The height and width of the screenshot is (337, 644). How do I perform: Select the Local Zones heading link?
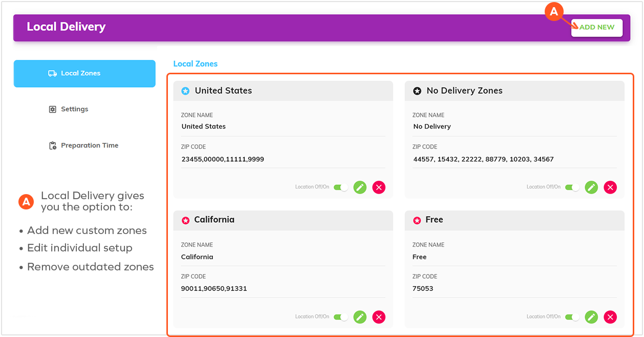[195, 64]
